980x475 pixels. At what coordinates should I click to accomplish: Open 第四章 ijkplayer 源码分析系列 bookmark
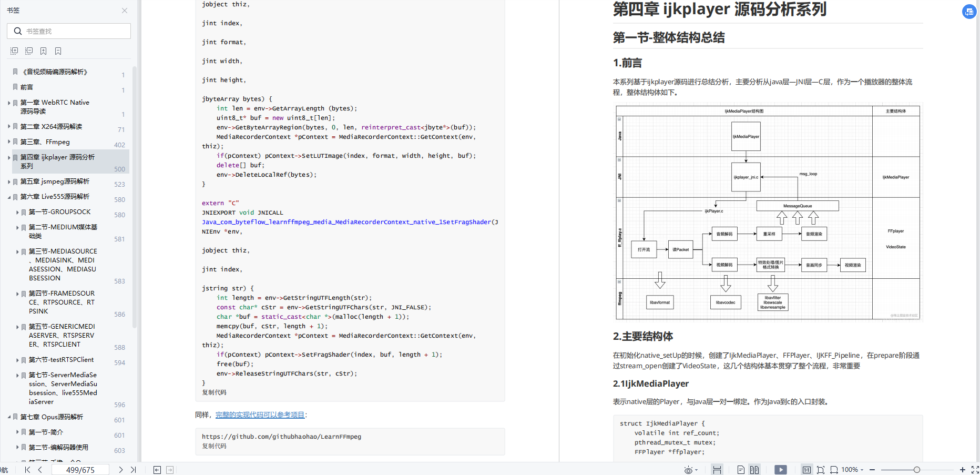point(57,161)
